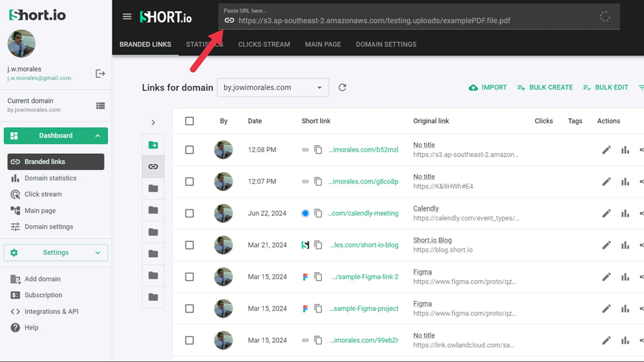Open Click stream in the sidebar

(x=36, y=194)
